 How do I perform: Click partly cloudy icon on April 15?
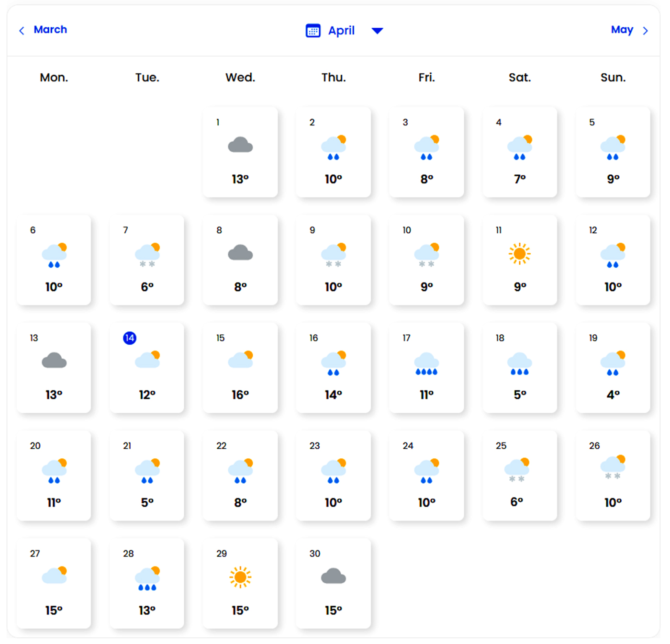240,360
